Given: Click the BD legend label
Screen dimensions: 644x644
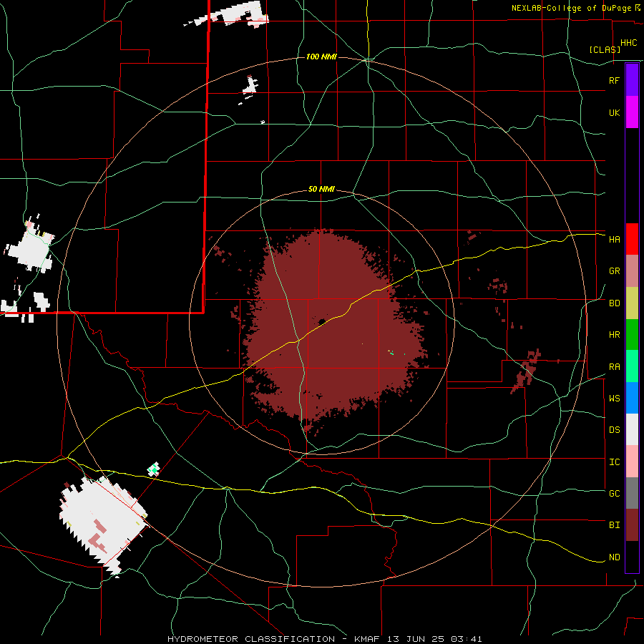Looking at the screenshot, I should [614, 303].
